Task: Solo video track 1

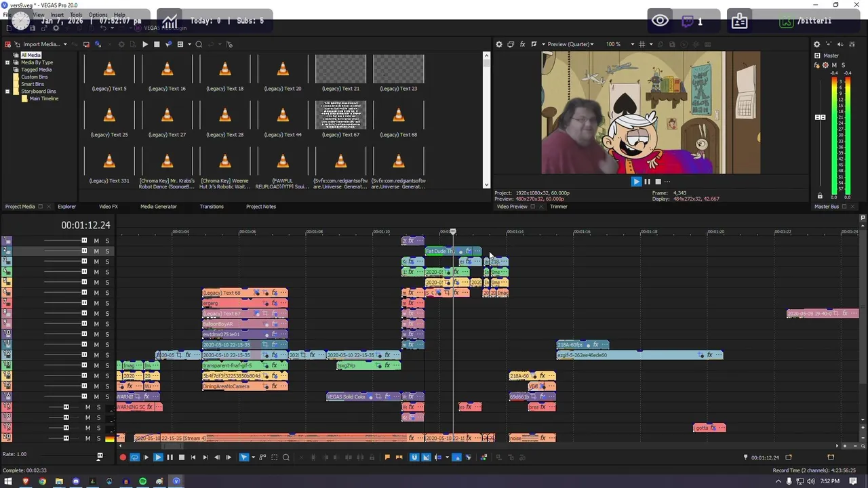Action: (x=106, y=241)
